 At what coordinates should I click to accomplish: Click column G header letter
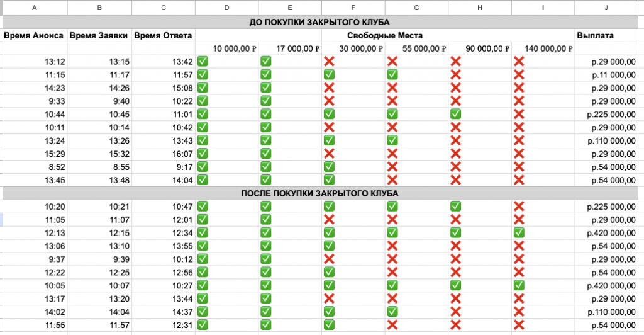(416, 8)
